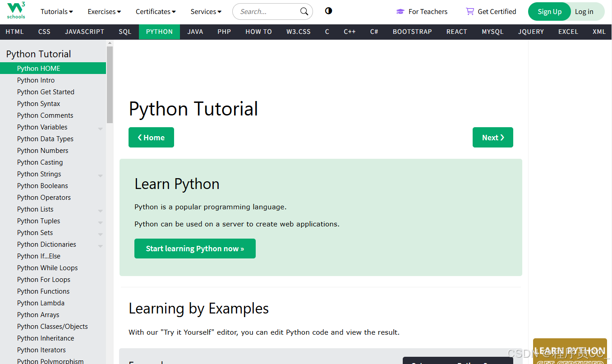Open Python Functions sidebar link
The image size is (612, 364).
coord(53,291)
